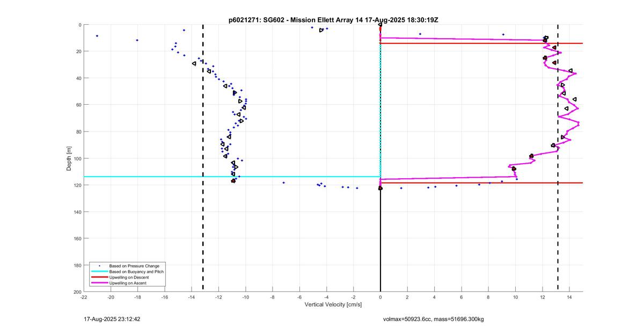The width and height of the screenshot is (644, 328).
Task: Click the '4' velocity axis tick label
Action: pos(434,297)
